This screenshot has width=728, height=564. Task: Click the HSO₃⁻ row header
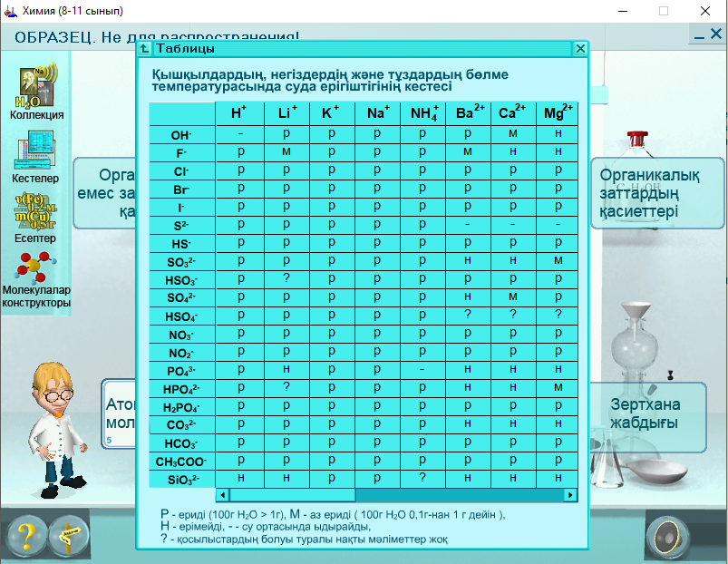[182, 280]
